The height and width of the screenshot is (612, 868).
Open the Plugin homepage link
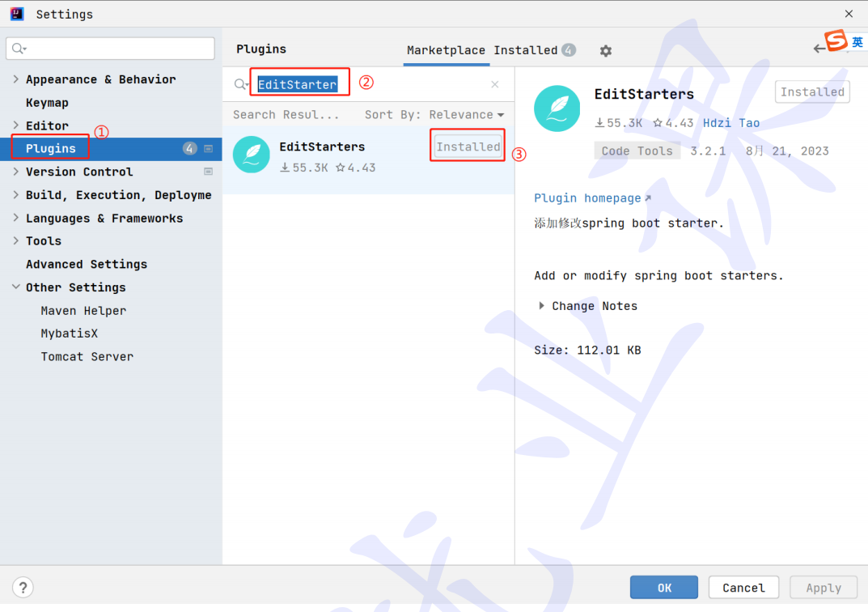pos(592,198)
